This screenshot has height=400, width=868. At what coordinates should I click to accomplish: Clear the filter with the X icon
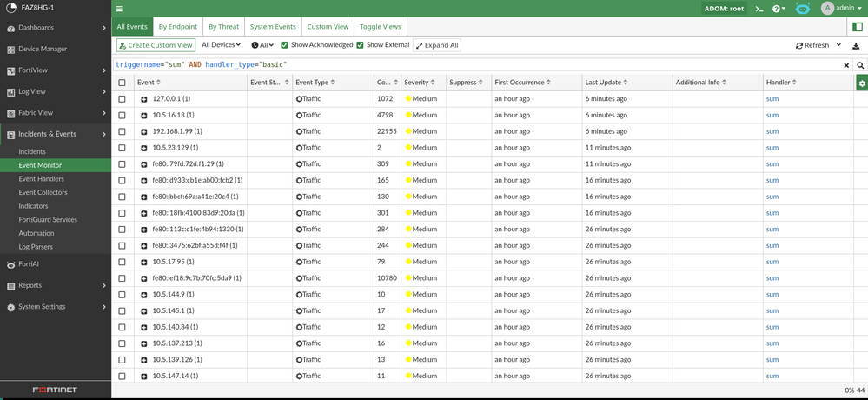pyautogui.click(x=846, y=65)
